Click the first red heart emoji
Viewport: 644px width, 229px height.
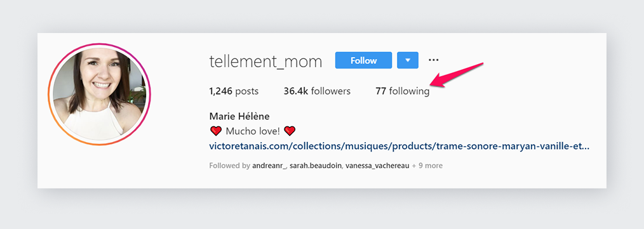tap(216, 131)
